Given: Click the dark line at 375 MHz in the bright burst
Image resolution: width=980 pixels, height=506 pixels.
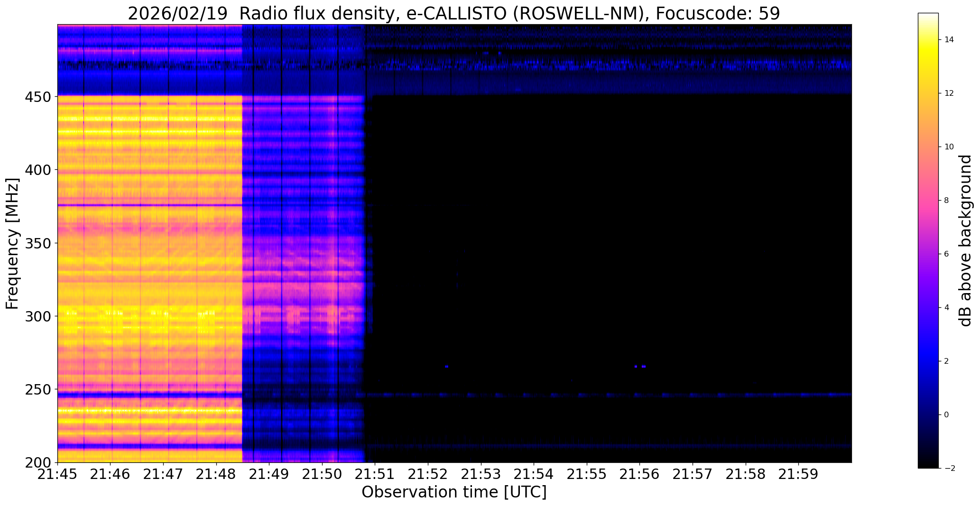Looking at the screenshot, I should (x=150, y=205).
